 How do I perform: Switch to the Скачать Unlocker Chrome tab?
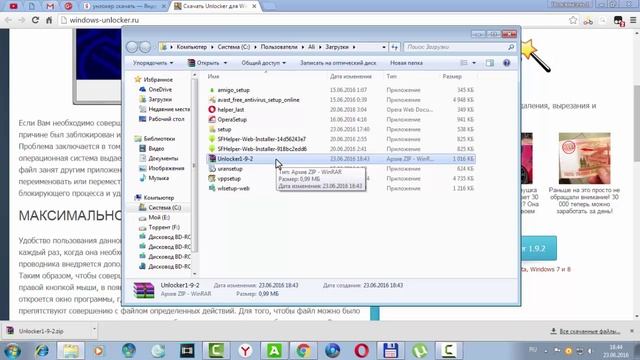point(215,6)
